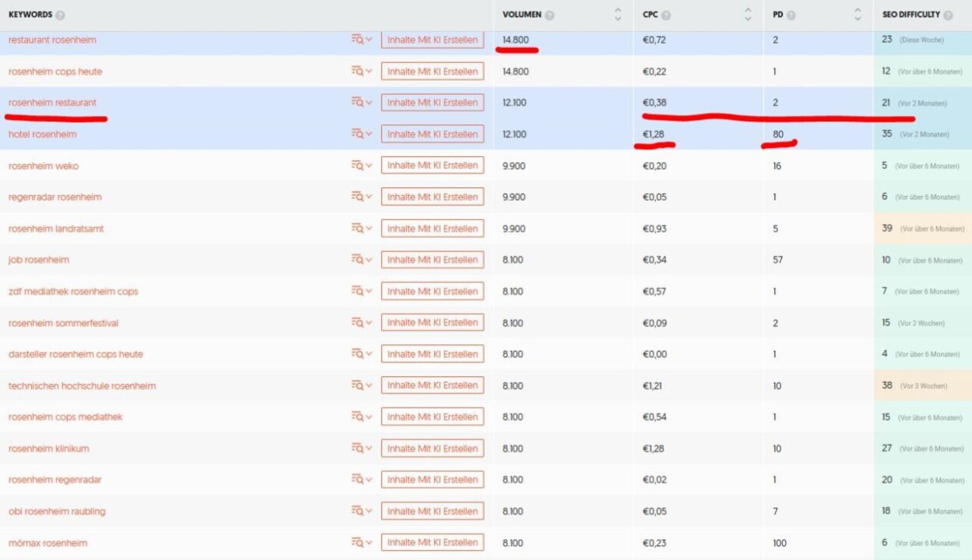Screen dimensions: 972x560
Task: Show help tooltip next to SEO Difficulty header
Action: [948, 15]
